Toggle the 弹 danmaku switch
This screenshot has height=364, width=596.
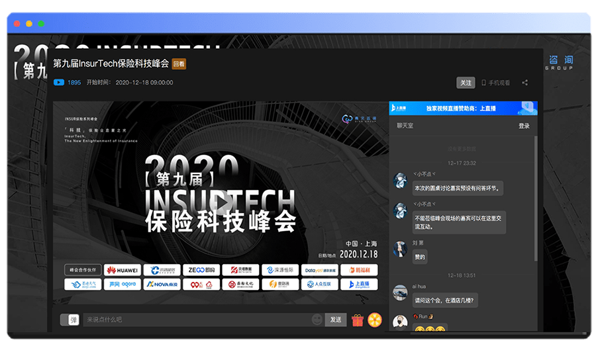[70, 320]
